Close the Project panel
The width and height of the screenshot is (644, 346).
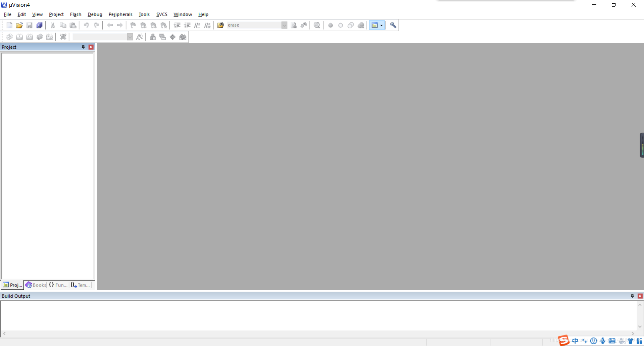tap(91, 47)
